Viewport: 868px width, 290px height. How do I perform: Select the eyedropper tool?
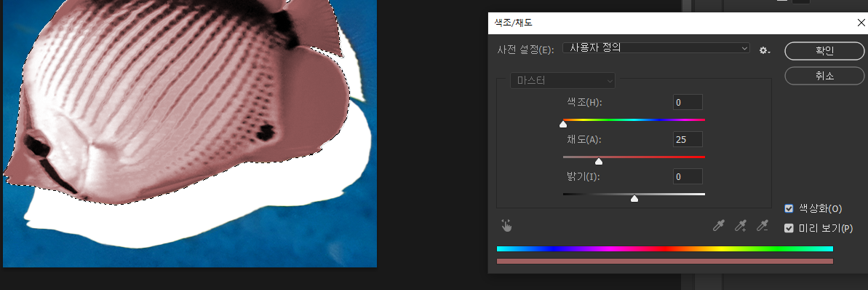tap(719, 225)
